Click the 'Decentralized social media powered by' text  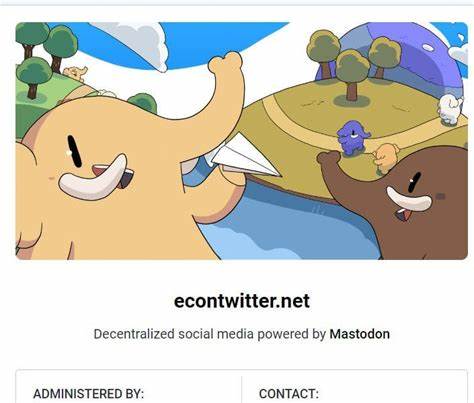(x=209, y=334)
